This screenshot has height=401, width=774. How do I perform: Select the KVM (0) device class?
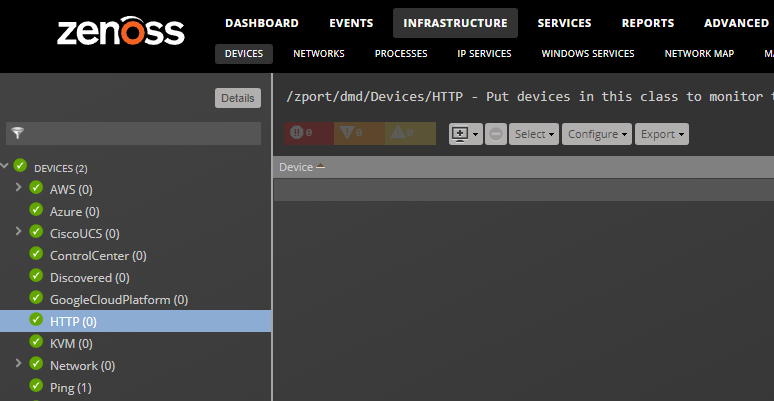pyautogui.click(x=71, y=344)
